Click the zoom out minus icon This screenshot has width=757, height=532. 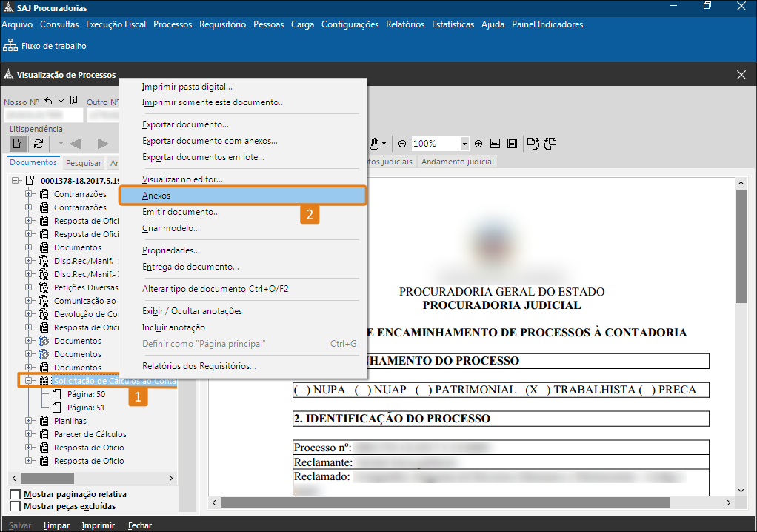pos(402,144)
